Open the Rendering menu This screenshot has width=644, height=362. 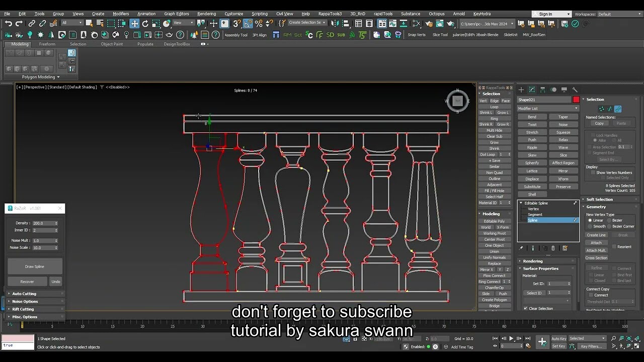pyautogui.click(x=206, y=14)
